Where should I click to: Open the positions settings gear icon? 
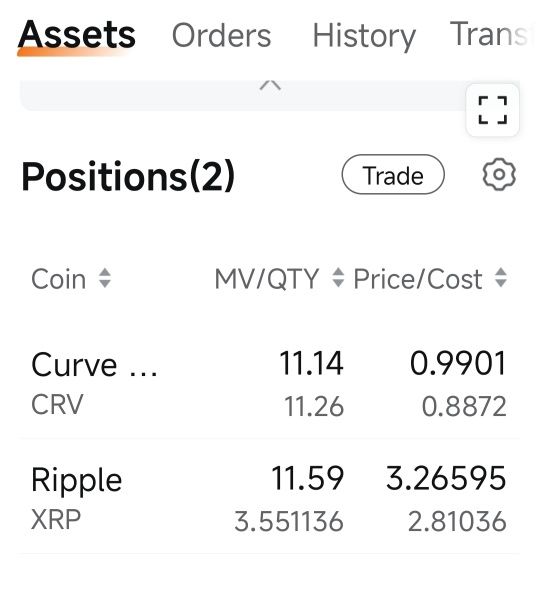pos(499,174)
